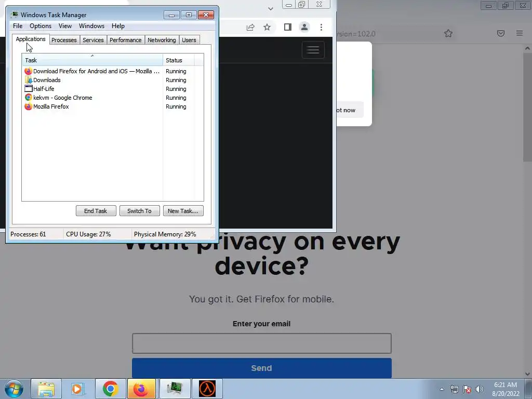Click the blue Send button
The height and width of the screenshot is (399, 532).
262,368
